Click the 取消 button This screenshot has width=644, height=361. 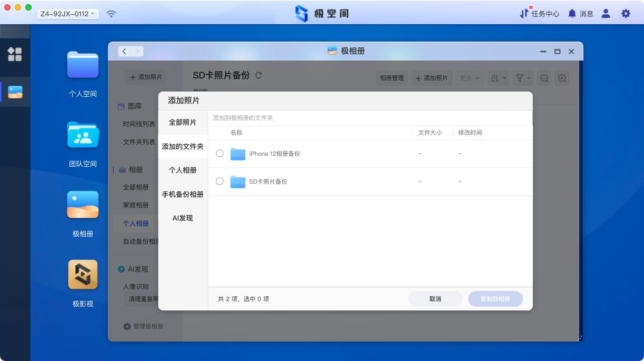[x=435, y=299]
